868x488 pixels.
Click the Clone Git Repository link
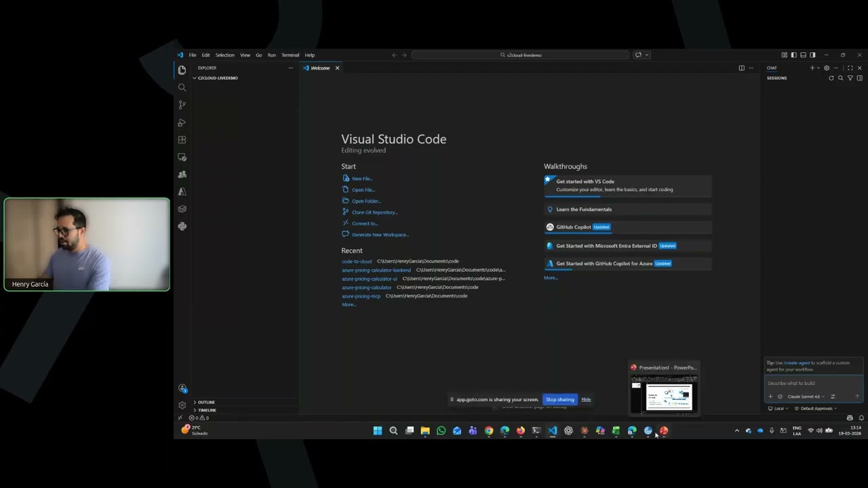click(375, 212)
